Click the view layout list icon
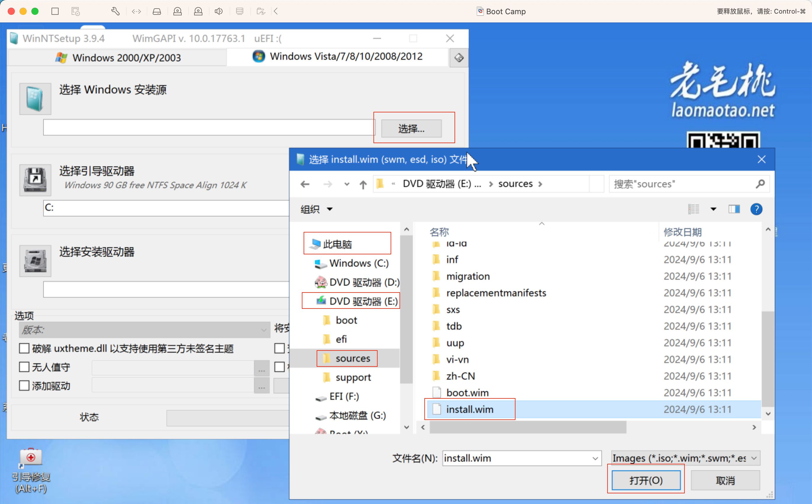 point(694,209)
